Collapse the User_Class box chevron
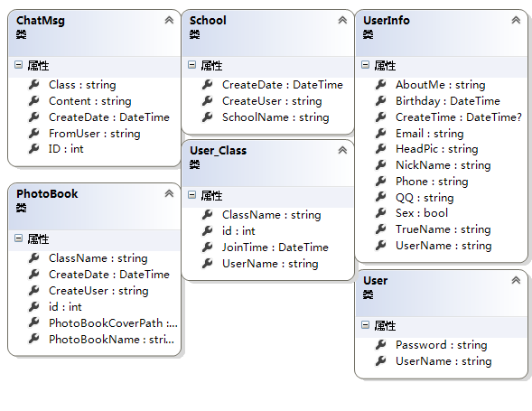The image size is (532, 411). point(342,150)
